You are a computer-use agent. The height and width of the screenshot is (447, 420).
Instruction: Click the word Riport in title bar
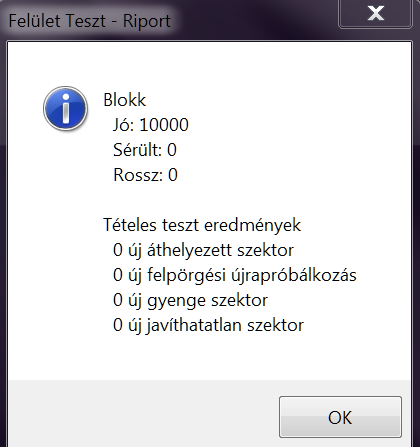coord(147,21)
